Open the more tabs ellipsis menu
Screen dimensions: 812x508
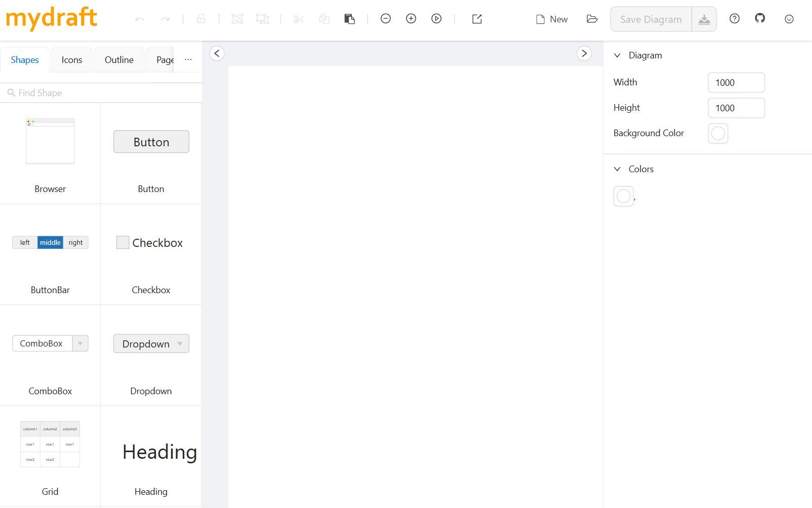click(188, 59)
